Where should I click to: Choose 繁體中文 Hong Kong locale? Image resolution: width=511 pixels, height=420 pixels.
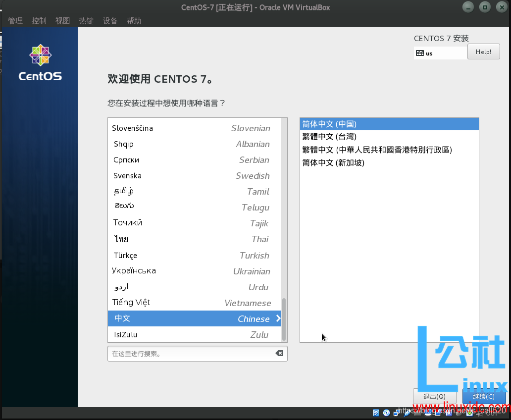pos(389,150)
